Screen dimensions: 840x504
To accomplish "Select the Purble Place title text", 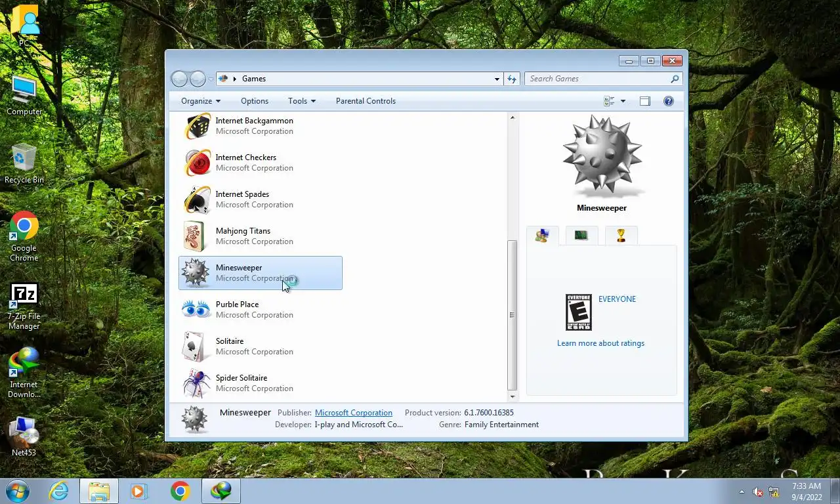I will [x=237, y=304].
